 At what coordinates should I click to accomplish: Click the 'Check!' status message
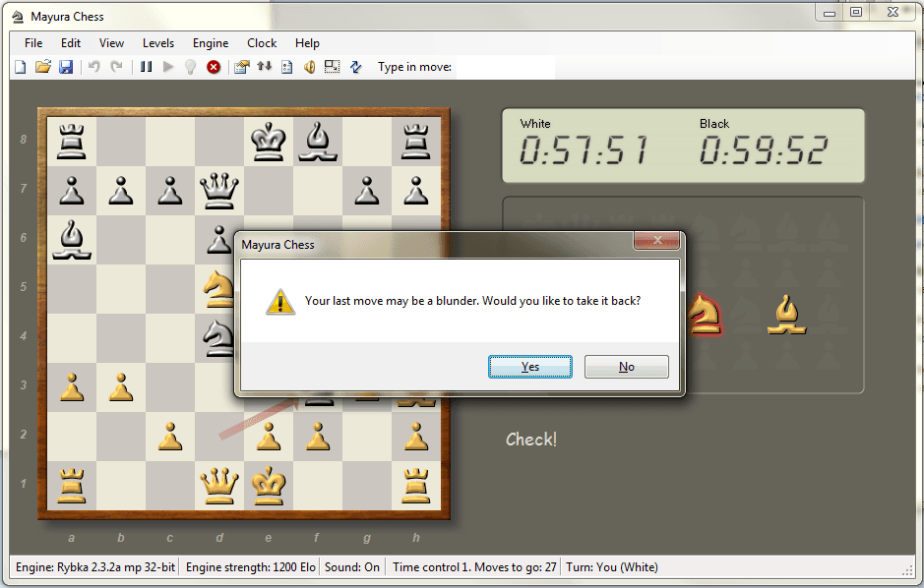(531, 440)
